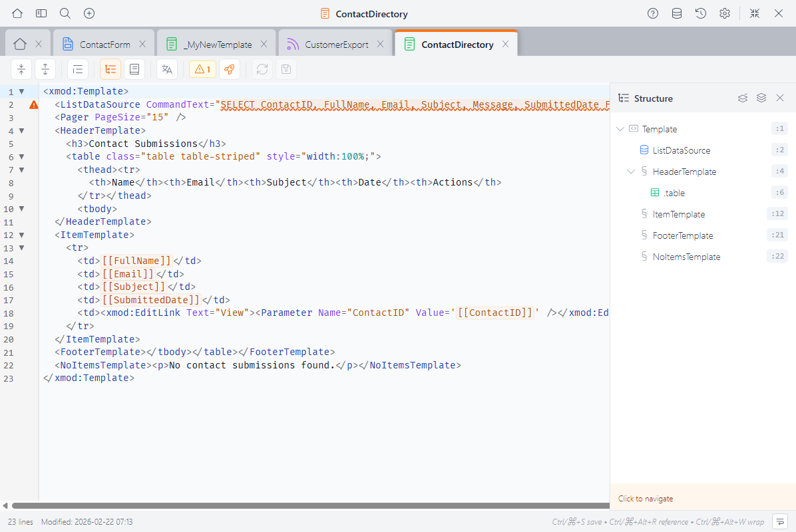The width and height of the screenshot is (796, 532).
Task: Toggle word wrap icon in status bar
Action: coord(780,521)
